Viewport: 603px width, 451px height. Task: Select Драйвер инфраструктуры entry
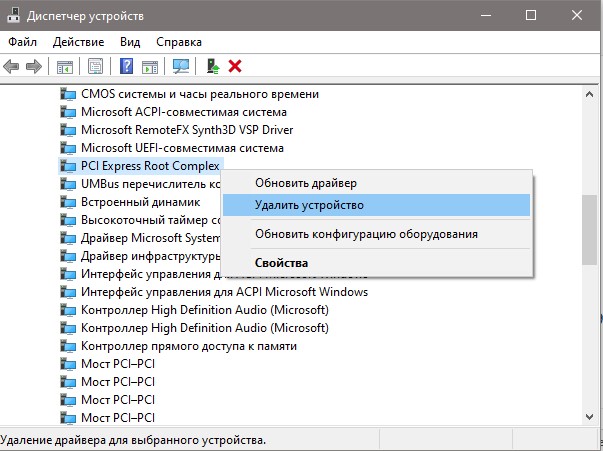150,256
